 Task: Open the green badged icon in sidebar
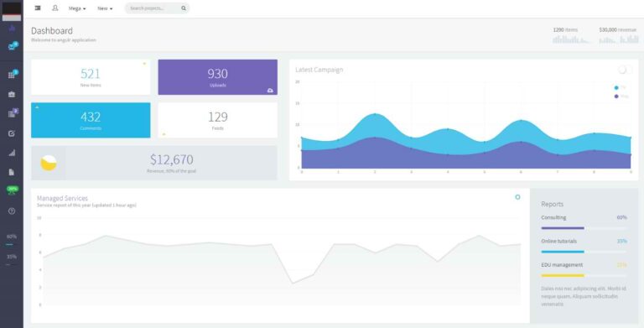click(x=13, y=190)
